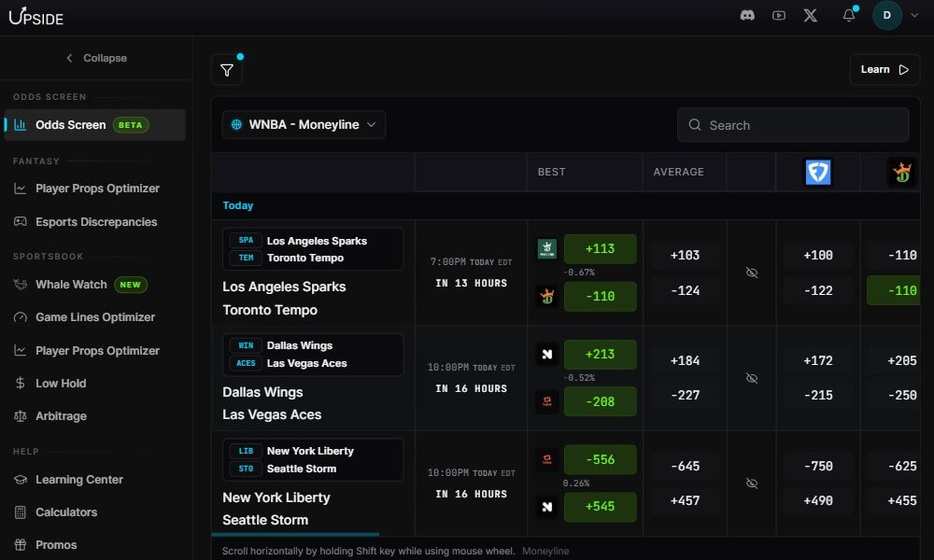Focus the Search field
The height and width of the screenshot is (560, 934).
pyautogui.click(x=793, y=125)
